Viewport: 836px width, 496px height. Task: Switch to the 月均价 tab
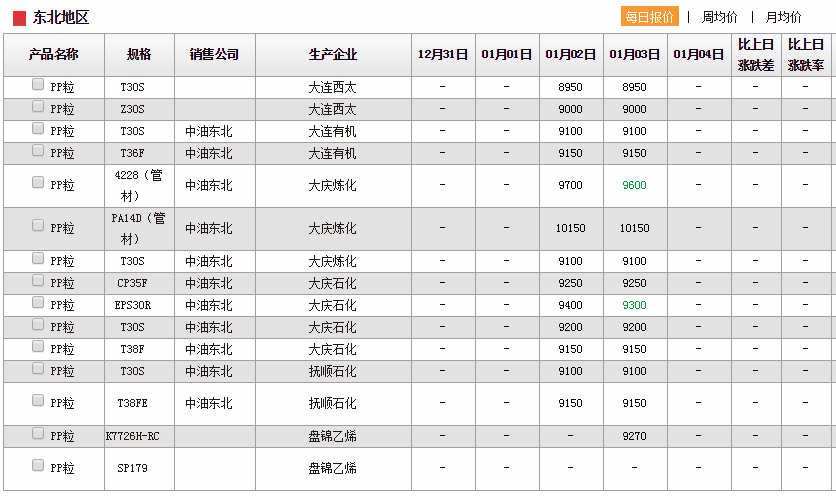[783, 17]
